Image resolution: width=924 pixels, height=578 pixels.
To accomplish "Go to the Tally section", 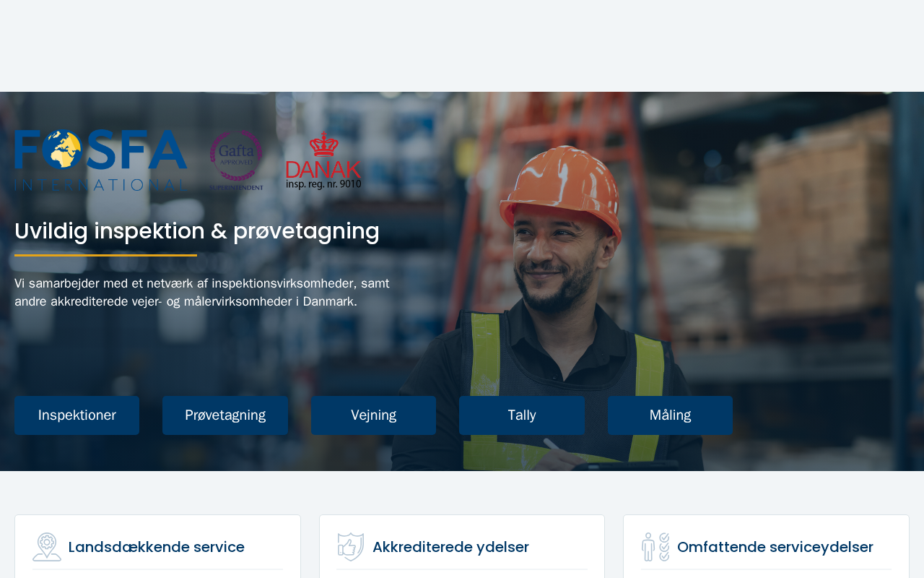I will [522, 415].
